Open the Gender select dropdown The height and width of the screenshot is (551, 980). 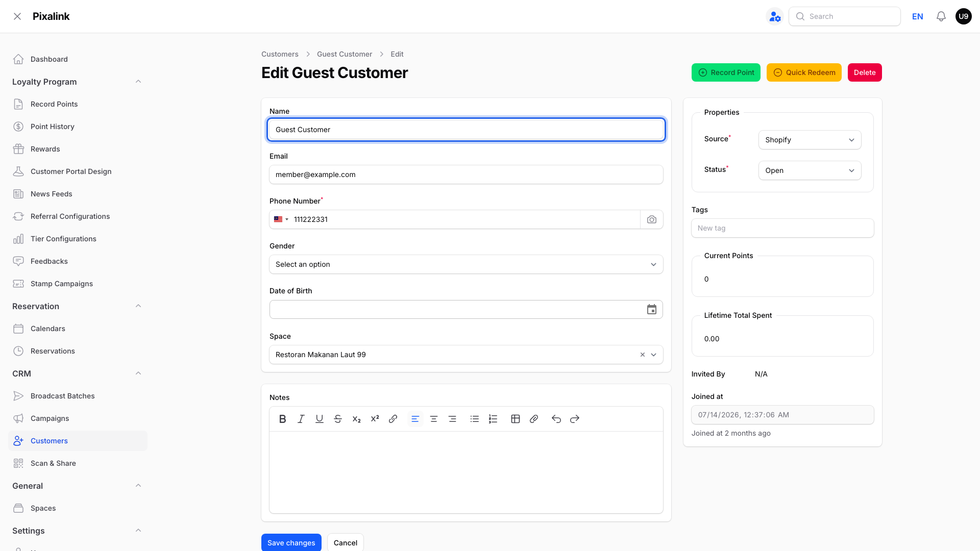coord(466,264)
